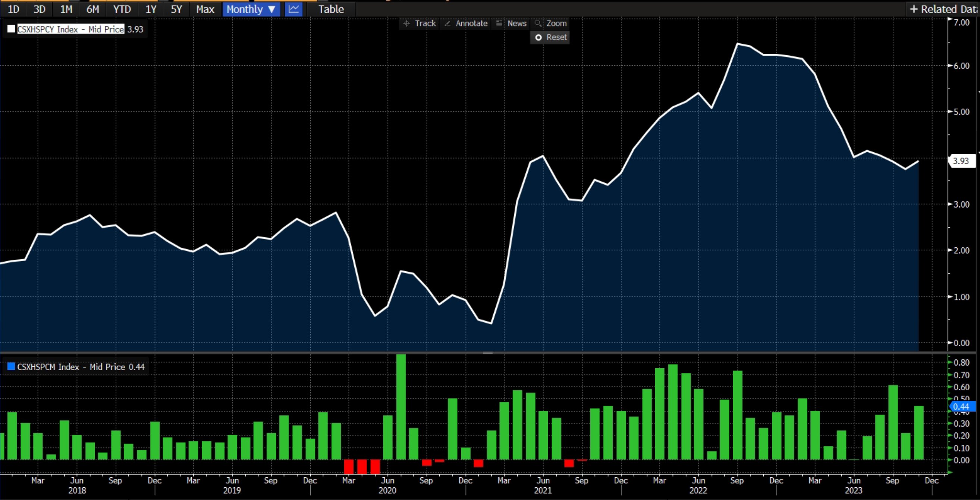The width and height of the screenshot is (980, 500).
Task: Set the range to Max
Action: [205, 9]
